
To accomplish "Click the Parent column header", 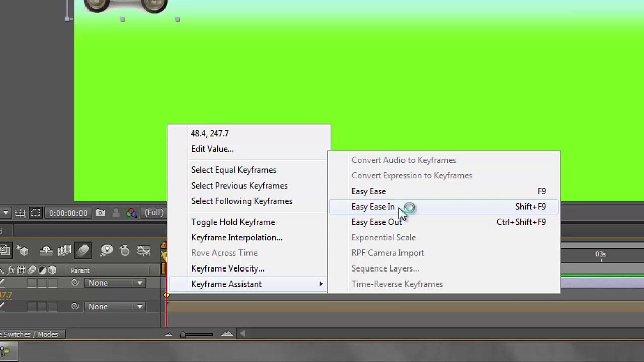I will point(80,270).
